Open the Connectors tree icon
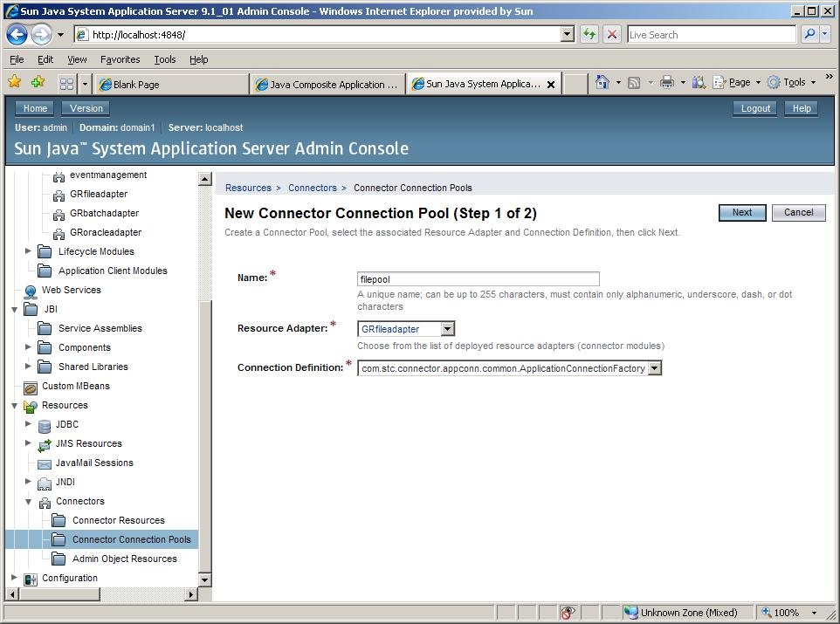Viewport: 840px width, 624px height. click(45, 503)
